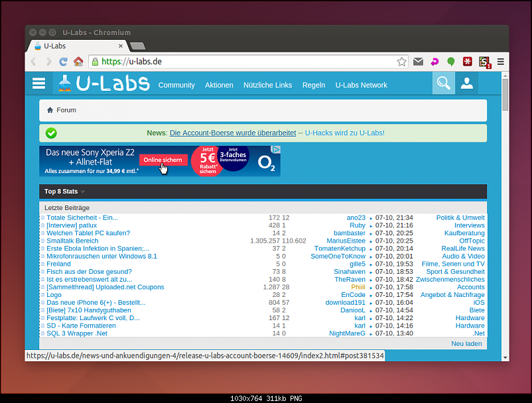Go to browser home page icon
This screenshot has width=532, height=403.
[x=78, y=62]
